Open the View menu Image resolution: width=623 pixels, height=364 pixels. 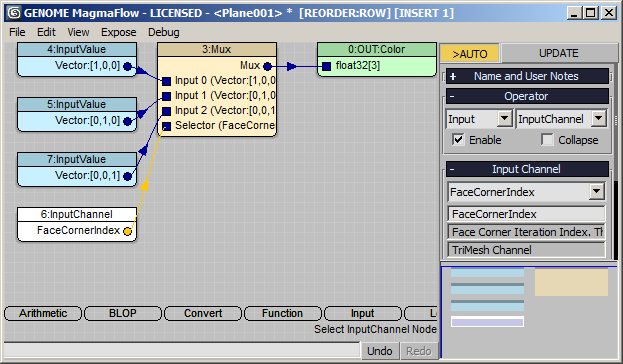78,32
